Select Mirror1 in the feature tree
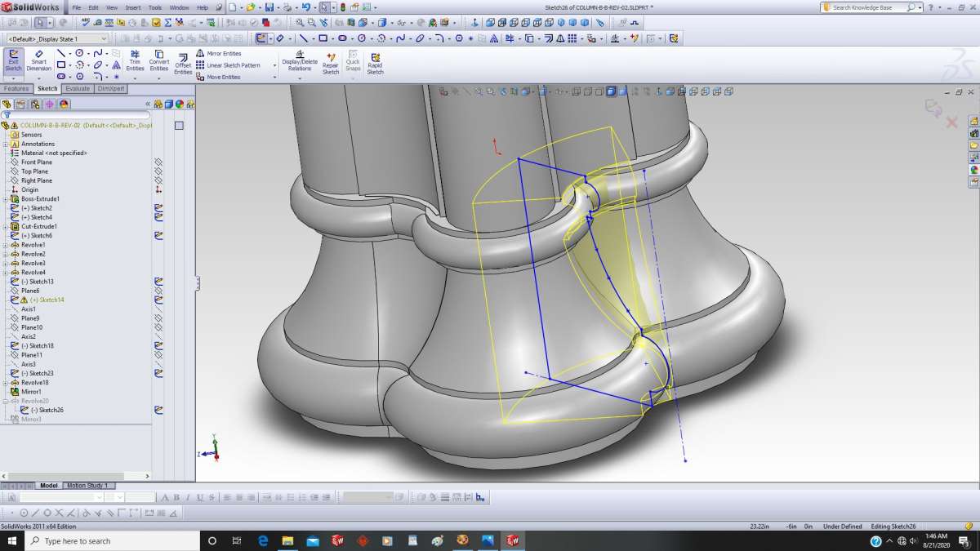Image resolution: width=980 pixels, height=551 pixels. coord(31,392)
